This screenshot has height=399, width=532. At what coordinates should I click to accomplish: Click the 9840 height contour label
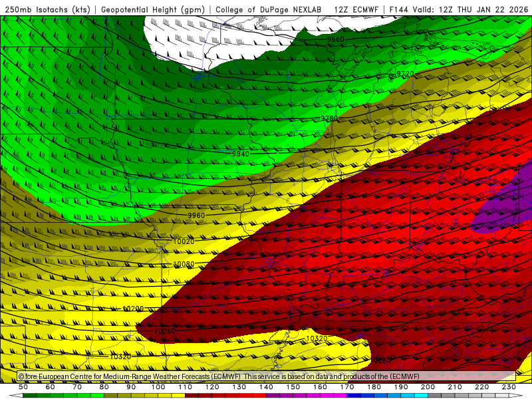[241, 154]
